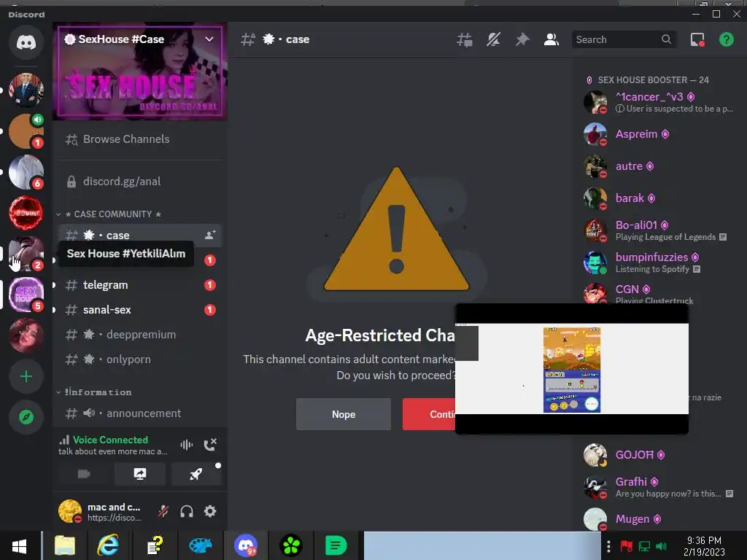Screen dimensions: 747x560
Task: Select the woman portrait server icon below Sex House
Action: point(26,335)
